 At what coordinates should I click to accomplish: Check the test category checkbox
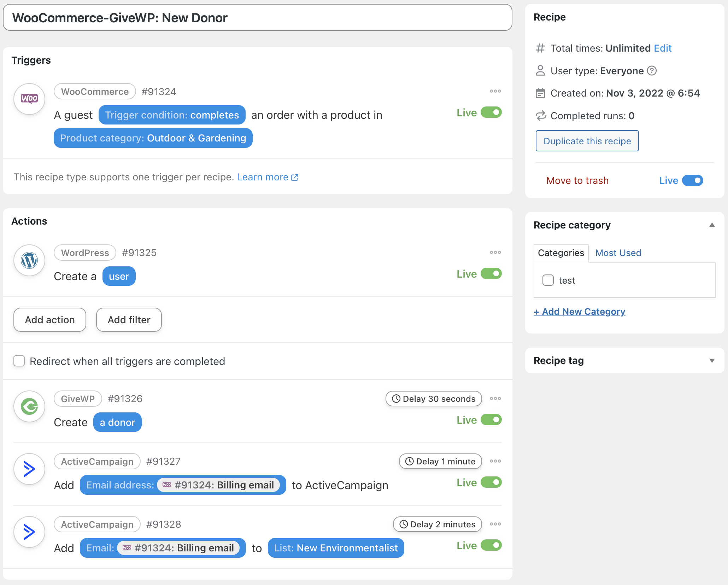coord(548,280)
